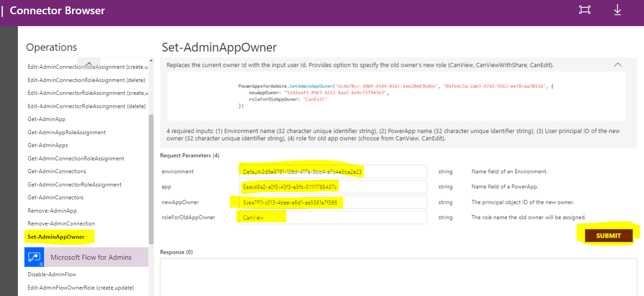644x296 pixels.
Task: Click the app name input field
Action: (333, 187)
